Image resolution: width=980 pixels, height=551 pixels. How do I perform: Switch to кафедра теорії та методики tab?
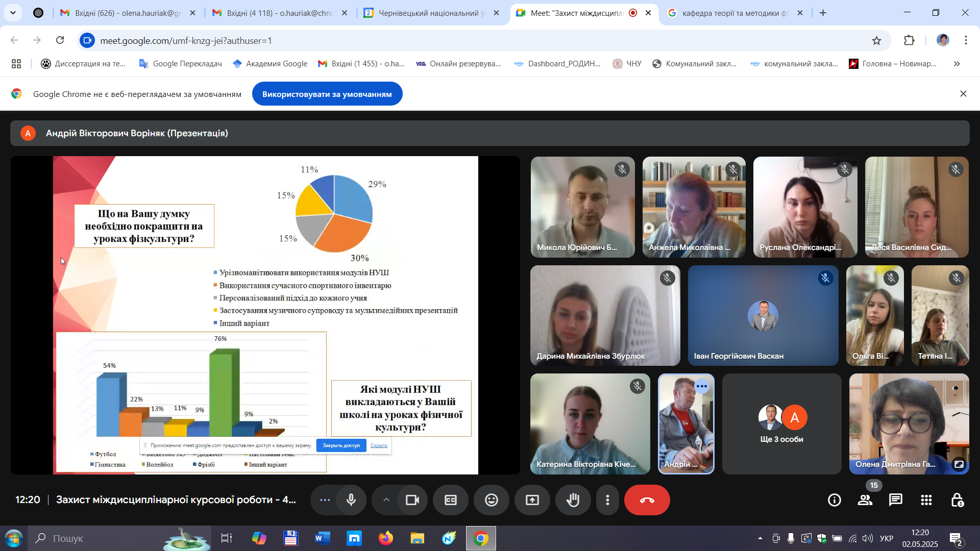pyautogui.click(x=735, y=13)
